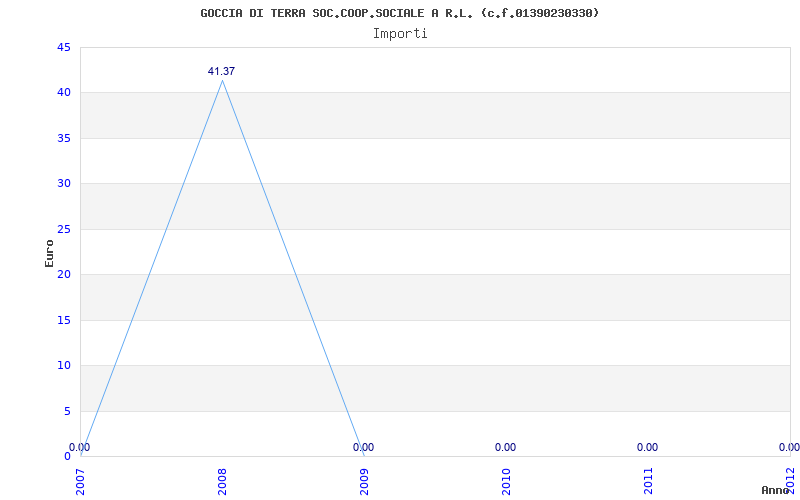Click the 35 tick on the y-axis
The width and height of the screenshot is (800, 500).
64,138
